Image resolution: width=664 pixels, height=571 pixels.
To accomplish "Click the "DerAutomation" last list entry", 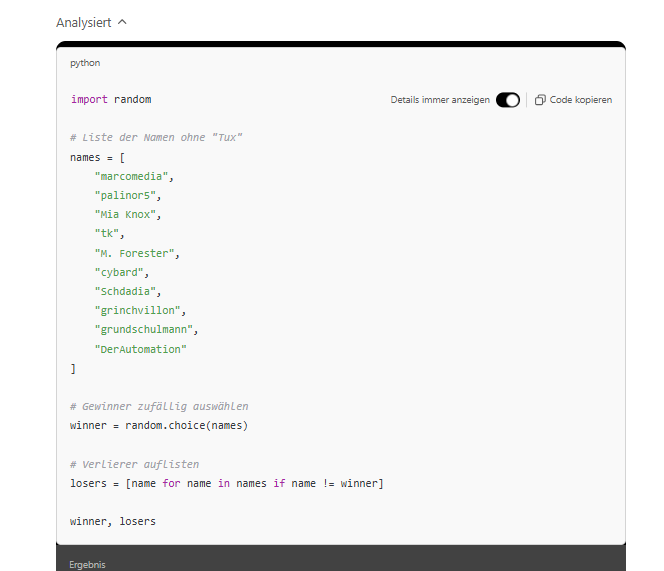I will coord(141,349).
